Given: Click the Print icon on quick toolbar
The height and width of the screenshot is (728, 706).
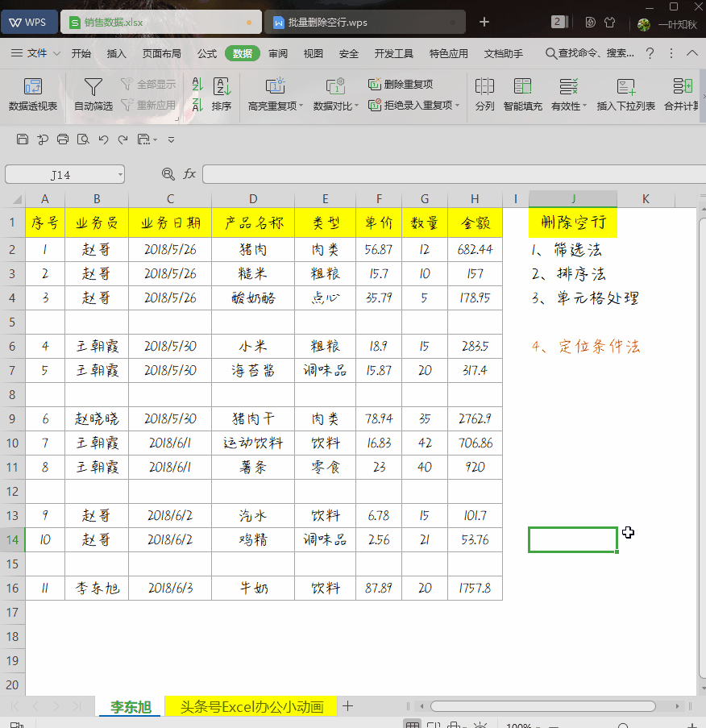Looking at the screenshot, I should pos(61,139).
